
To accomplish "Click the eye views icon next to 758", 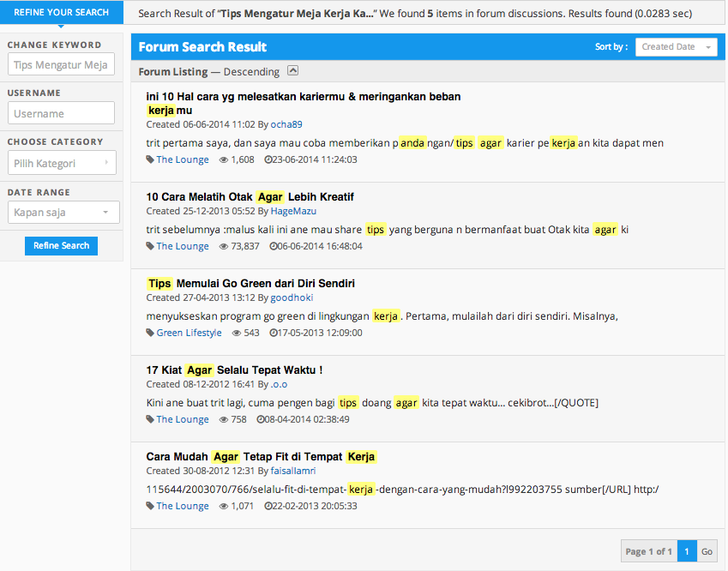I will click(x=223, y=419).
